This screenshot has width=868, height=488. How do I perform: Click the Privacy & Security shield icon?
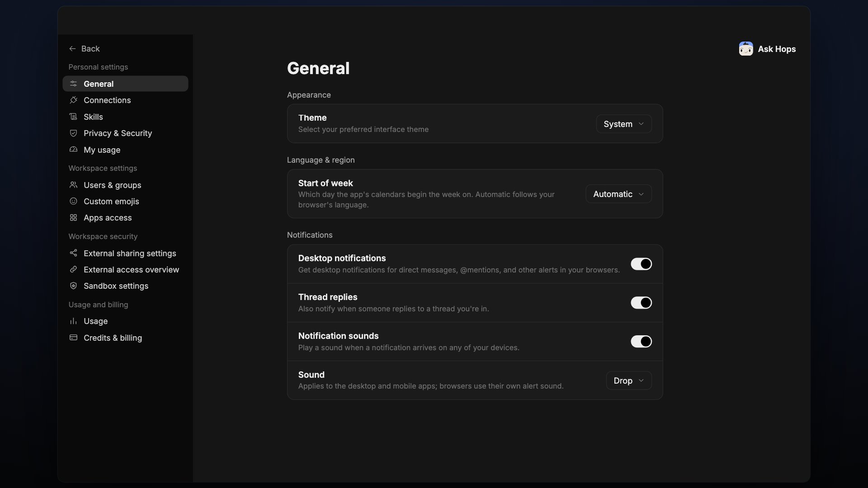coord(73,133)
